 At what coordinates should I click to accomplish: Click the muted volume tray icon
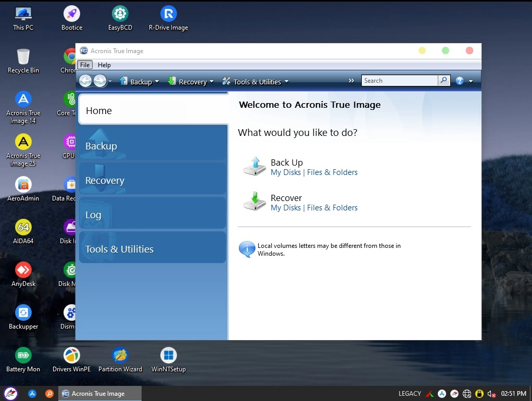[x=491, y=394]
